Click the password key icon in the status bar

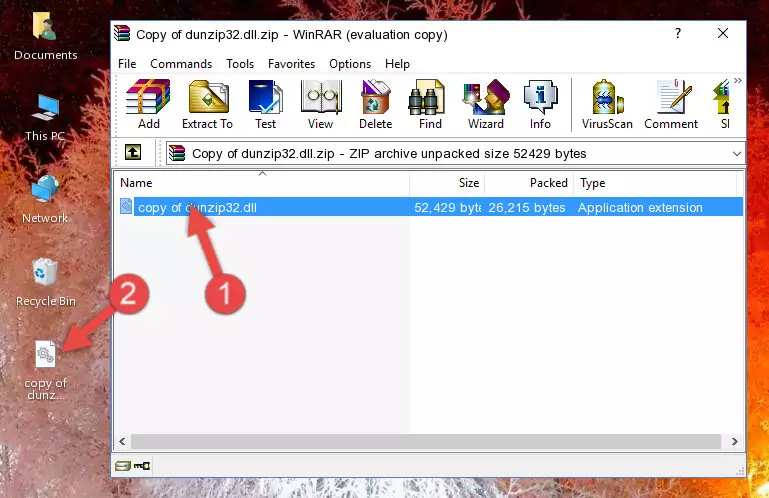coord(142,466)
